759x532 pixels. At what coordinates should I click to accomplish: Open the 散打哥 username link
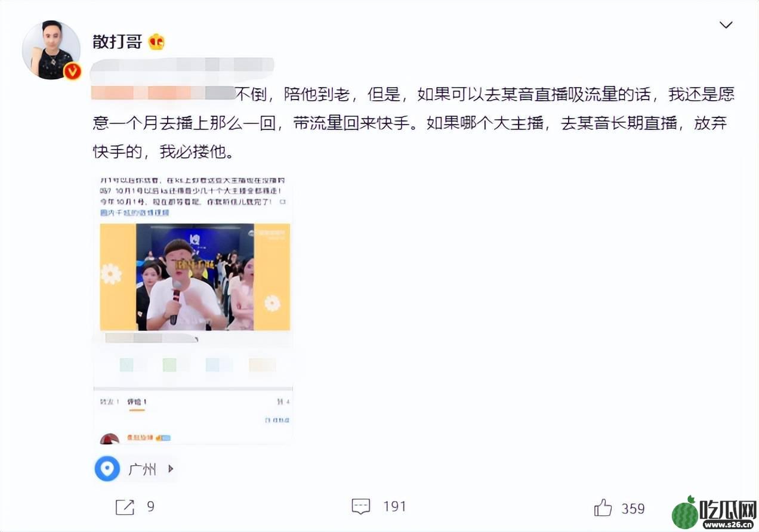[117, 42]
